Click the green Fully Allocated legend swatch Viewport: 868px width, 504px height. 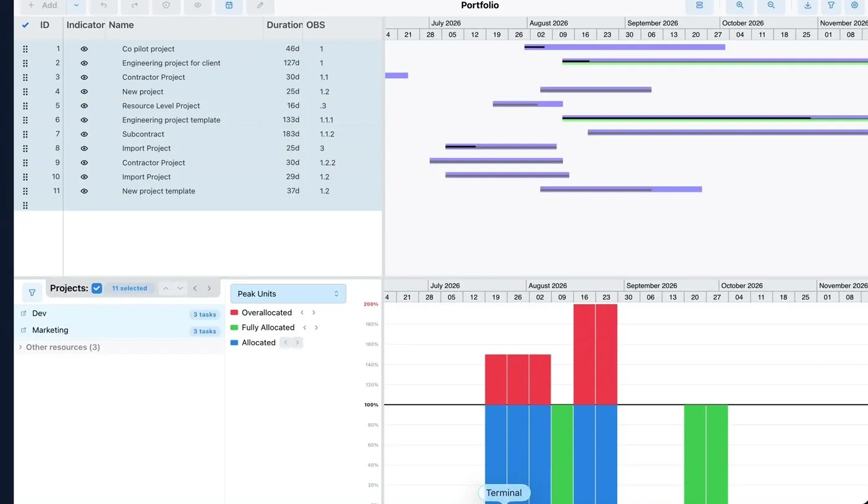[234, 328]
